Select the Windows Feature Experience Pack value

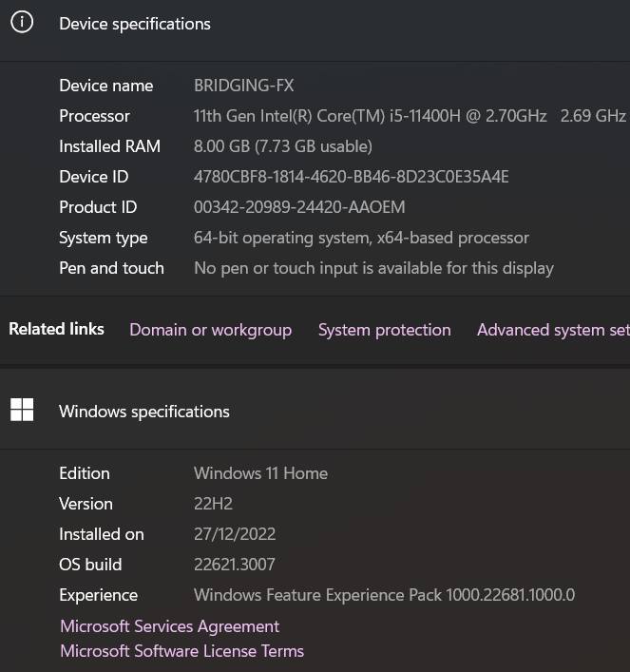pos(385,595)
